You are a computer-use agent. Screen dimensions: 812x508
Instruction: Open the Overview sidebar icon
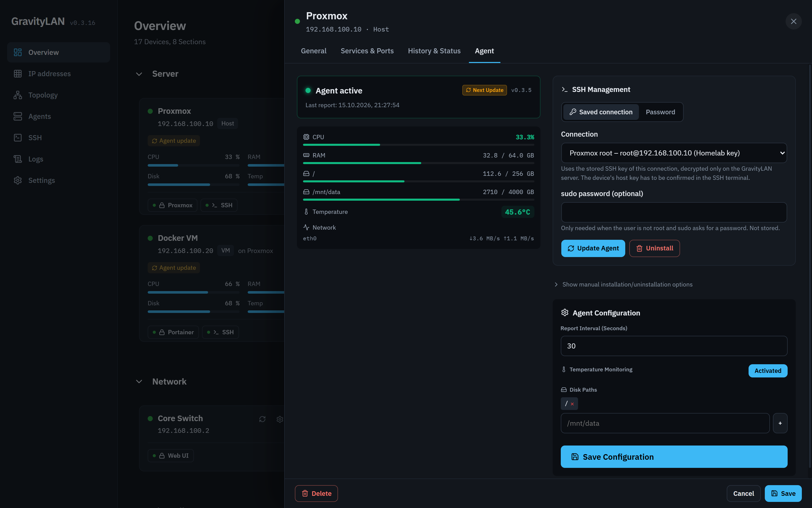(x=18, y=52)
